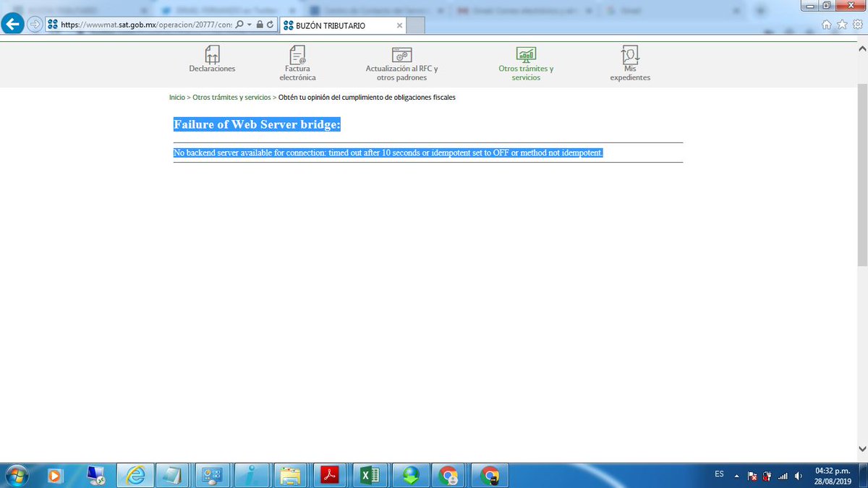Click the 'Failure of Web Server bridge:' heading

(257, 124)
